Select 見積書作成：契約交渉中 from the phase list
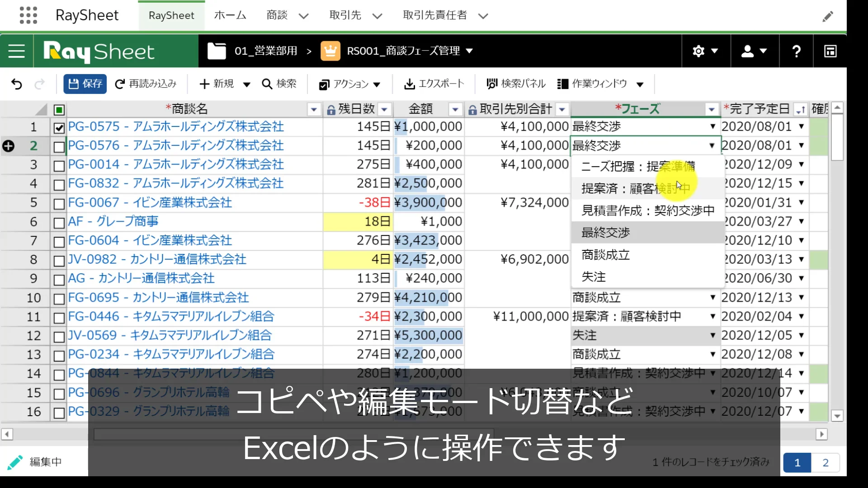 tap(647, 211)
